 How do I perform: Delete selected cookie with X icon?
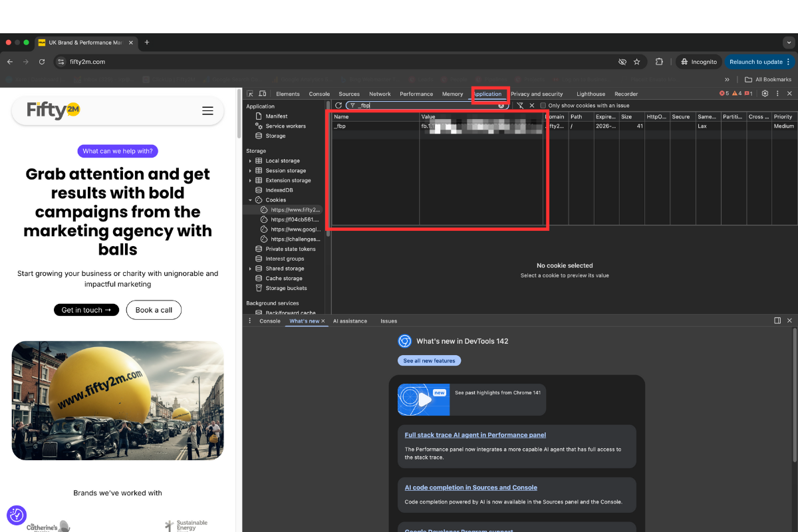(532, 105)
